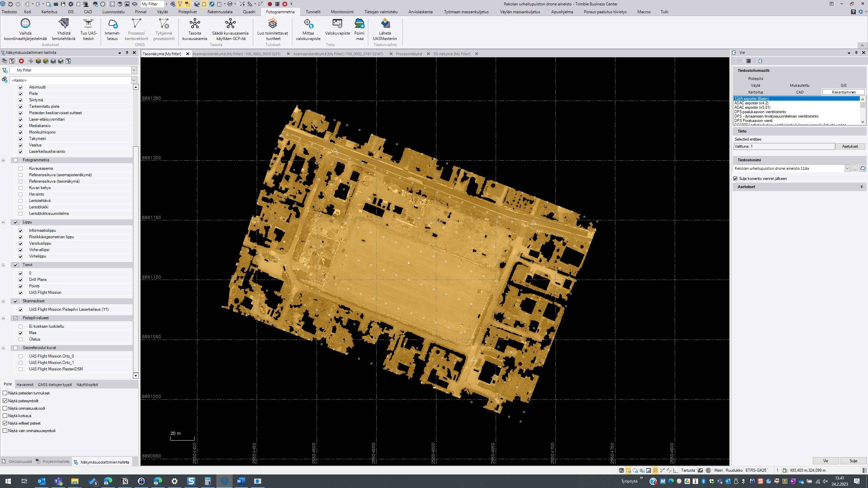Expand the Asetukset section in Vie panel

862,187
